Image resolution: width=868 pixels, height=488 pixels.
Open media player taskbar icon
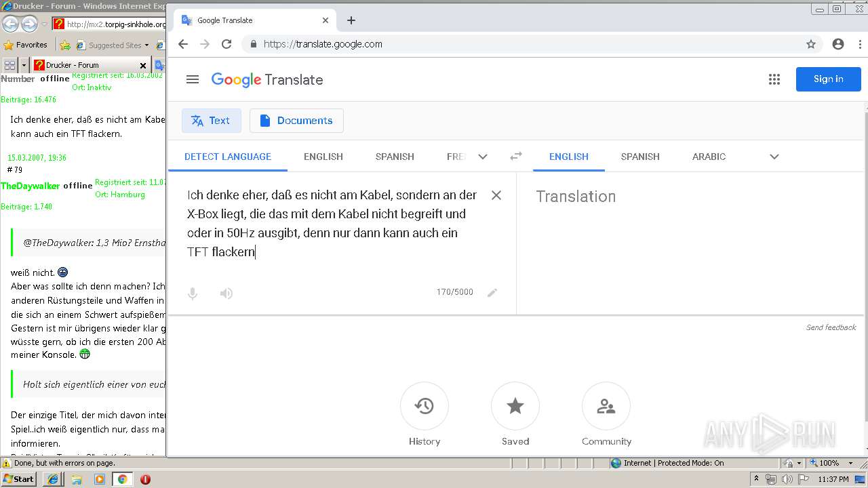point(100,479)
